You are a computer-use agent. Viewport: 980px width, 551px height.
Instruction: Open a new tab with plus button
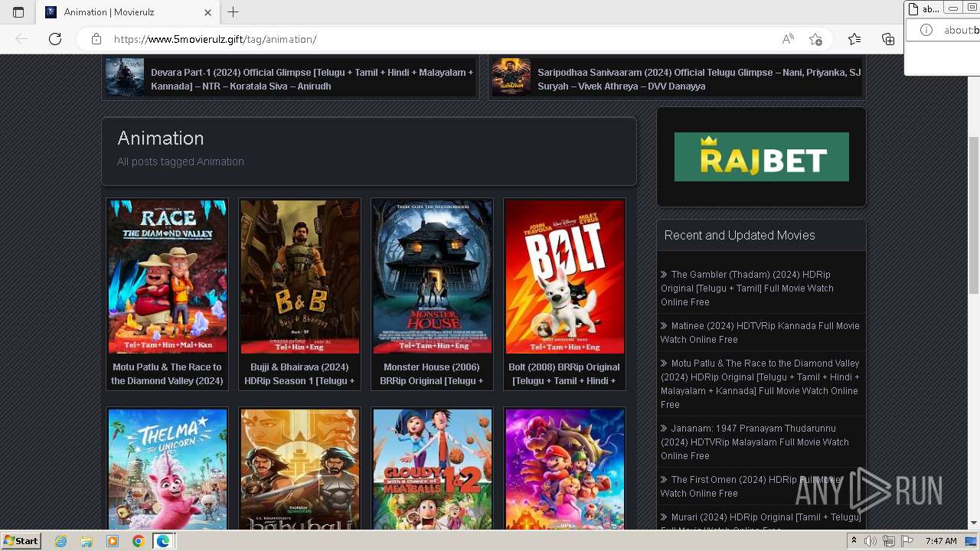(234, 12)
